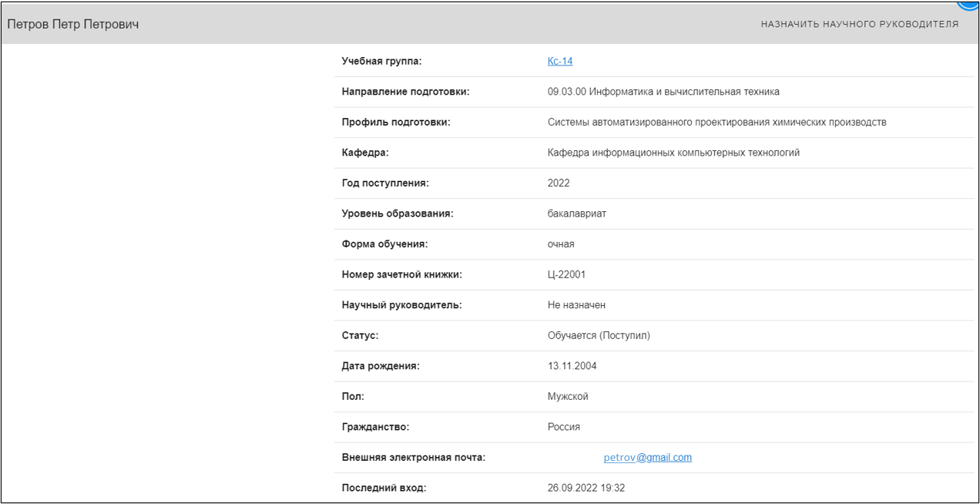Click the Научный руководитель field label
This screenshot has width=980, height=504.
[401, 305]
